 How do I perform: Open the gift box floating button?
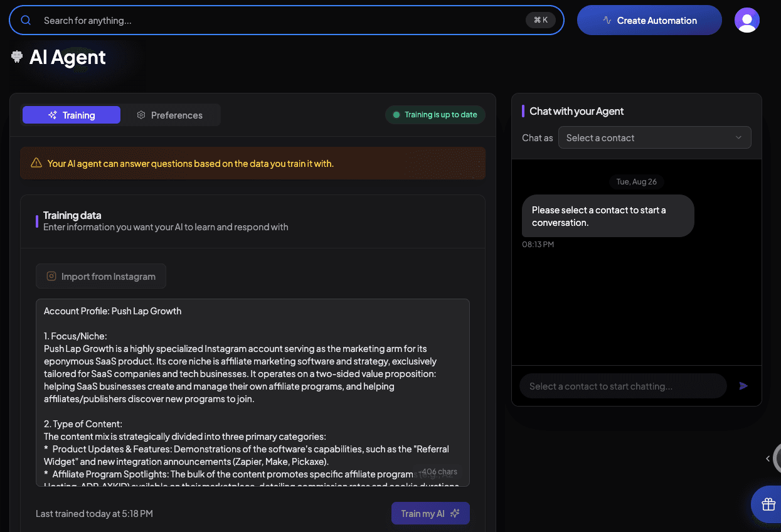pyautogui.click(x=768, y=504)
